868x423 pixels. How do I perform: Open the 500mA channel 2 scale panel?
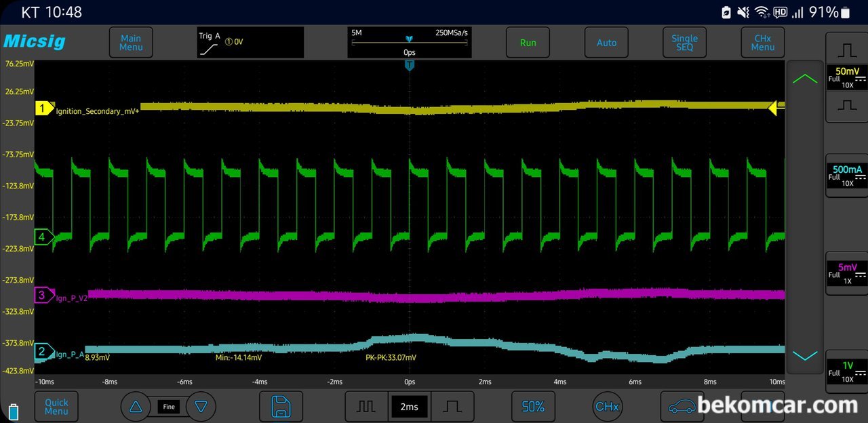(847, 176)
